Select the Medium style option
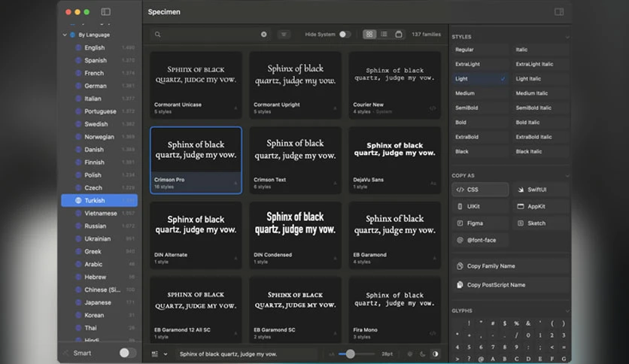Screen dimensions: 629x364 click(480, 93)
